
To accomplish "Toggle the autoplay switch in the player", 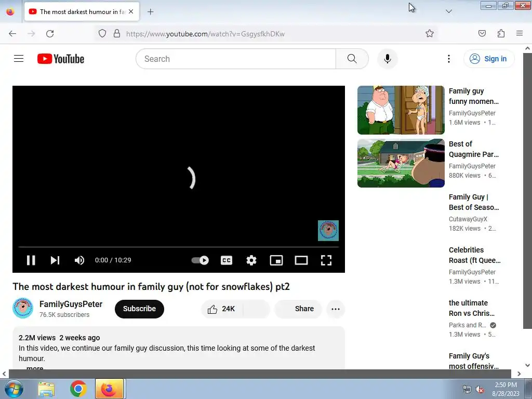I will tap(200, 260).
